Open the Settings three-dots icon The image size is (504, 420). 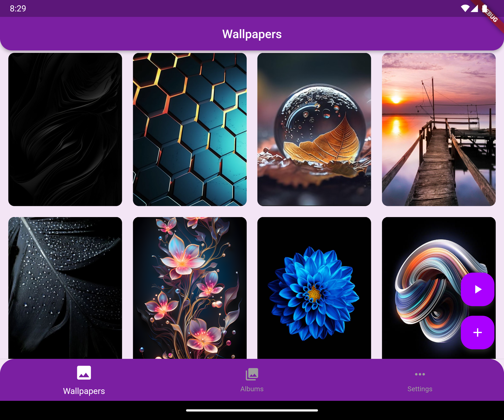(420, 374)
